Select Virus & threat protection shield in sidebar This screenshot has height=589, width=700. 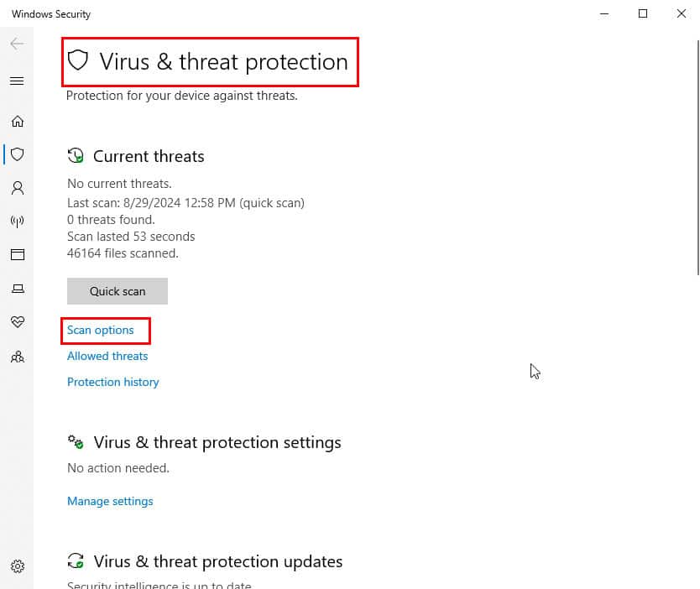click(18, 154)
